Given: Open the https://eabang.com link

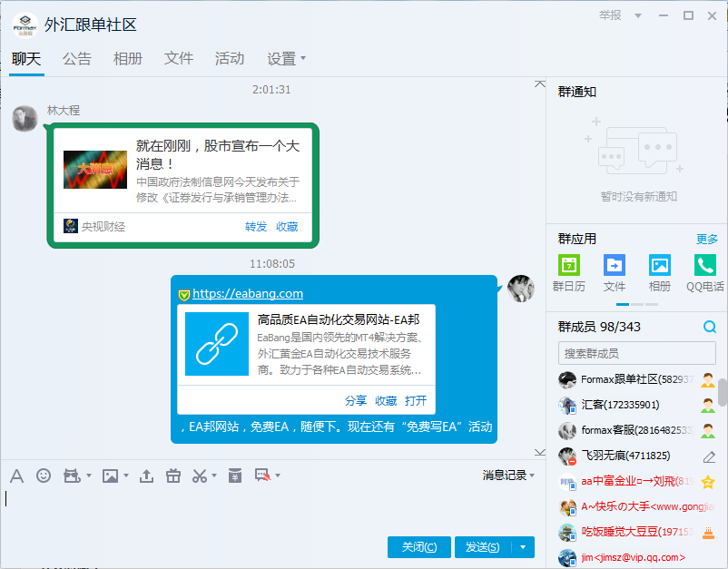Looking at the screenshot, I should tap(248, 294).
